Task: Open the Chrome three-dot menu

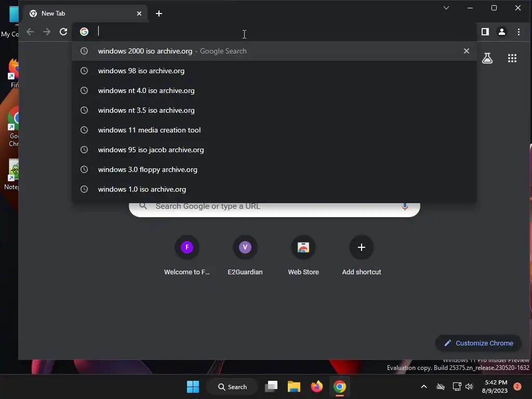Action: [519, 32]
